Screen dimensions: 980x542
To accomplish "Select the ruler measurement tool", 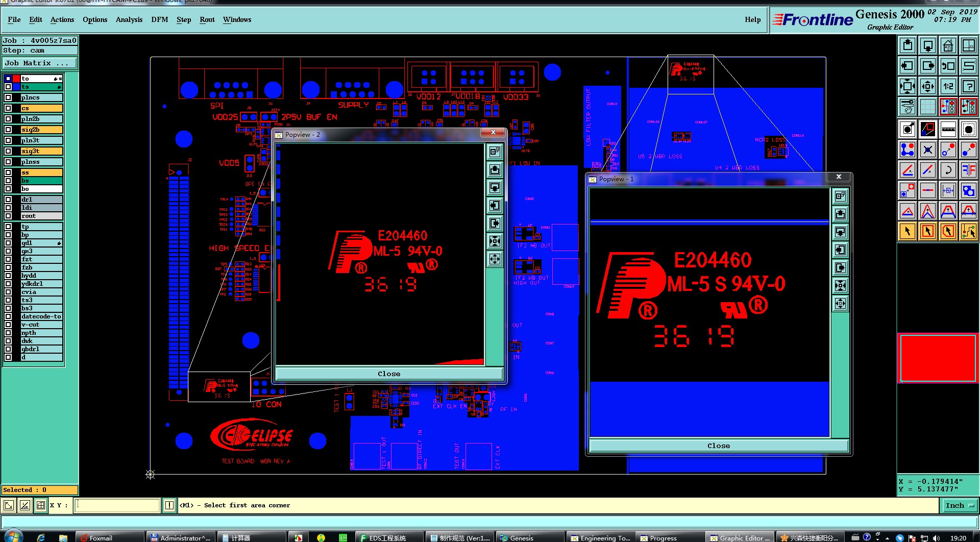I will click(948, 129).
